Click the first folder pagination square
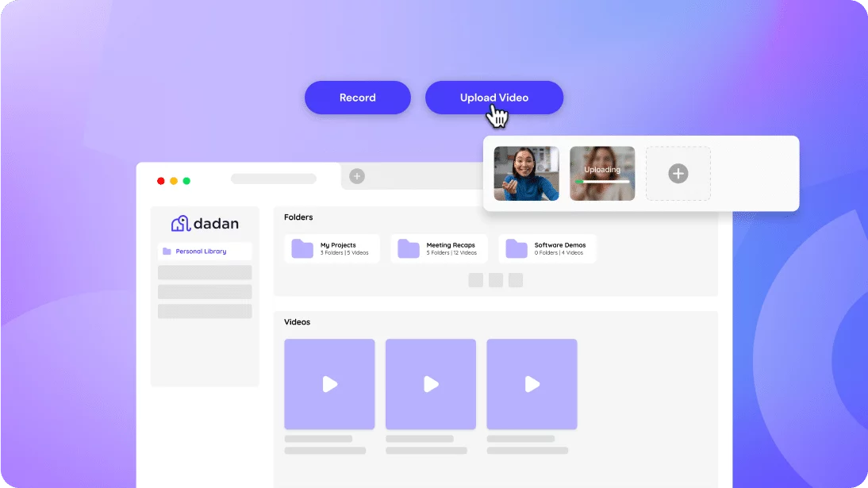Screen dimensions: 868x488 pos(475,279)
